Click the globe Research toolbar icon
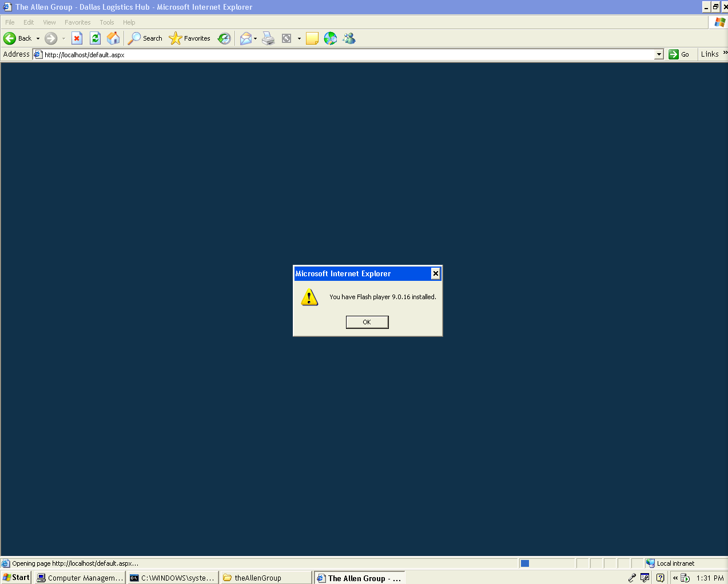 331,38
